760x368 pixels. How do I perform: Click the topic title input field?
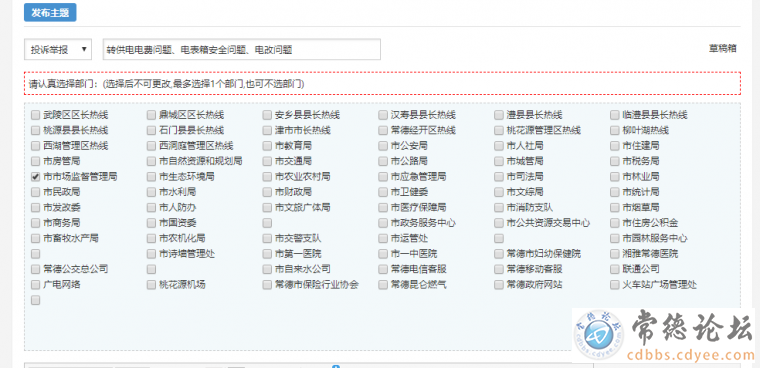(241, 49)
